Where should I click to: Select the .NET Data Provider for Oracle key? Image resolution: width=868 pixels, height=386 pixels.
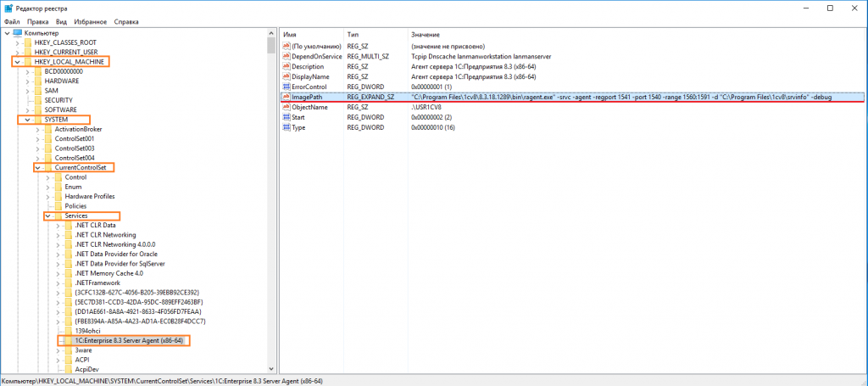click(116, 254)
